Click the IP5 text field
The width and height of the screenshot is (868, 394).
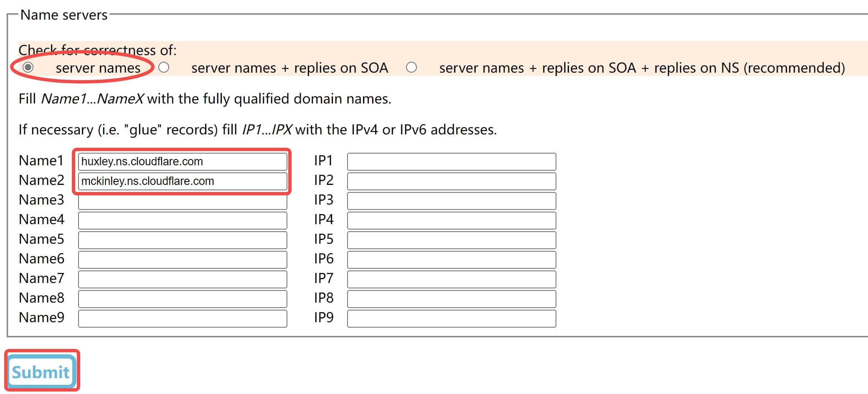tap(451, 240)
